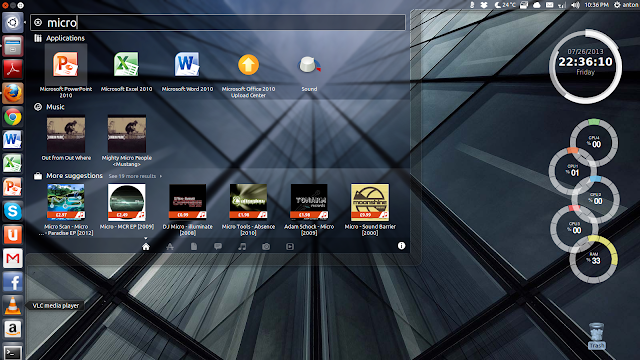Open Facebook from the launcher
640x360 pixels.
click(x=13, y=282)
